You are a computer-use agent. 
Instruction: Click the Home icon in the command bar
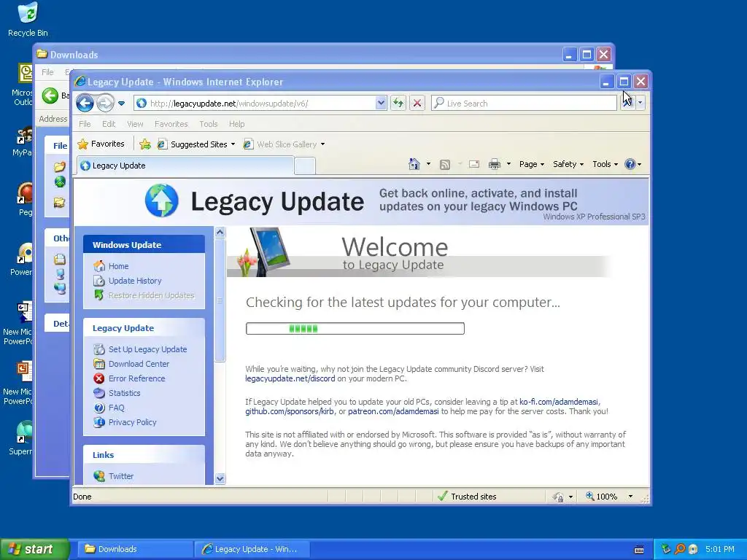coord(414,164)
